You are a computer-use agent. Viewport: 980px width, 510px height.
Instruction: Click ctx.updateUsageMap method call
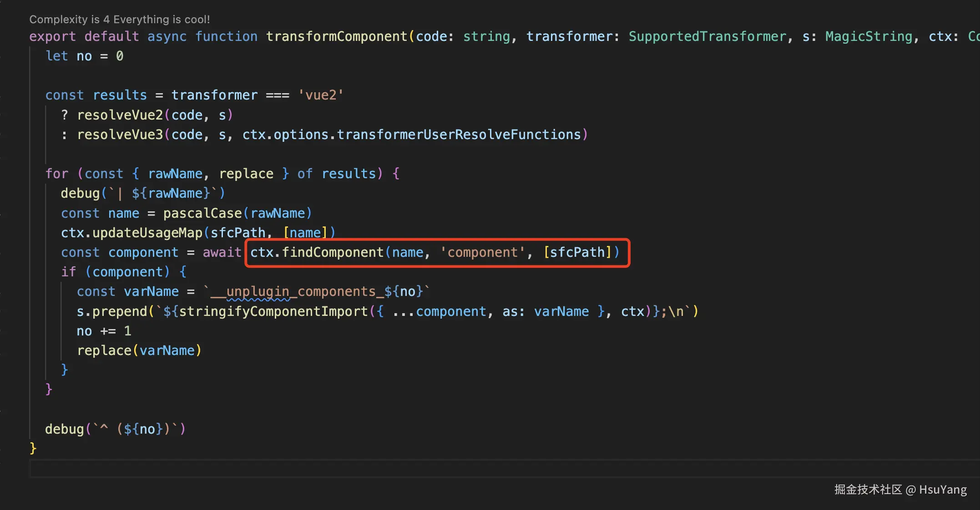[x=132, y=233]
